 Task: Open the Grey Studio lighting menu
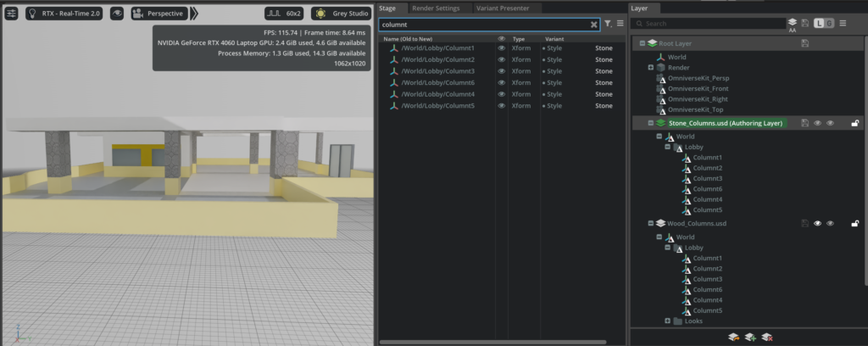[x=341, y=14]
